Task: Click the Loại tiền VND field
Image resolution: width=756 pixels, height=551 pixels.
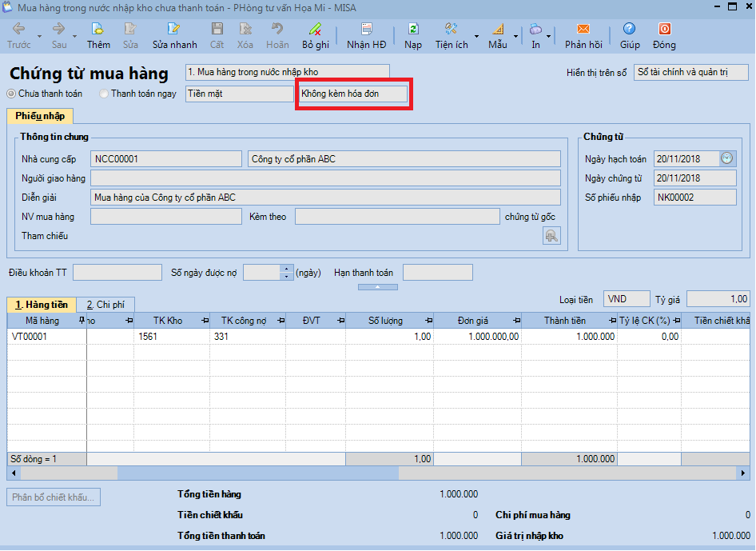Action: 627,299
